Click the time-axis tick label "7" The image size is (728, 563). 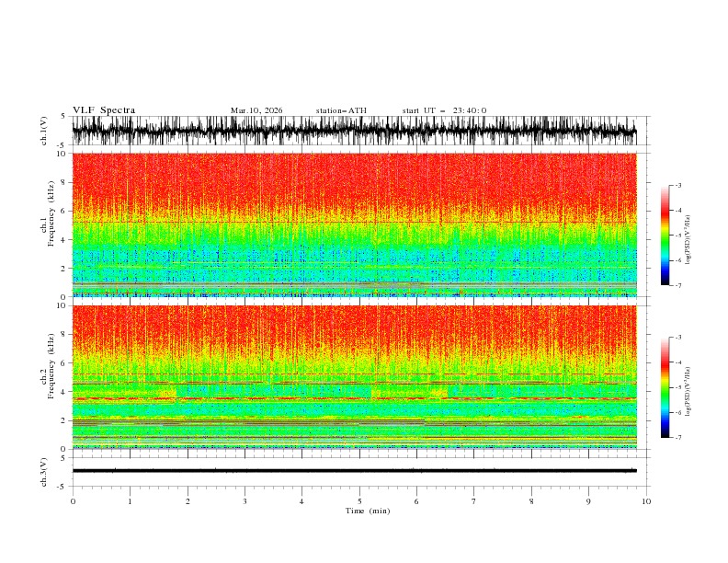coord(474,501)
